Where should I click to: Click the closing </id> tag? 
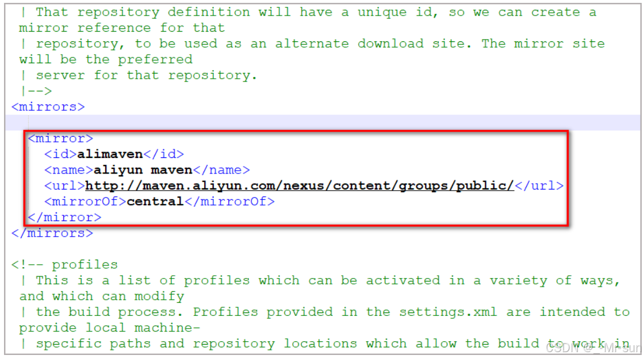[163, 155]
